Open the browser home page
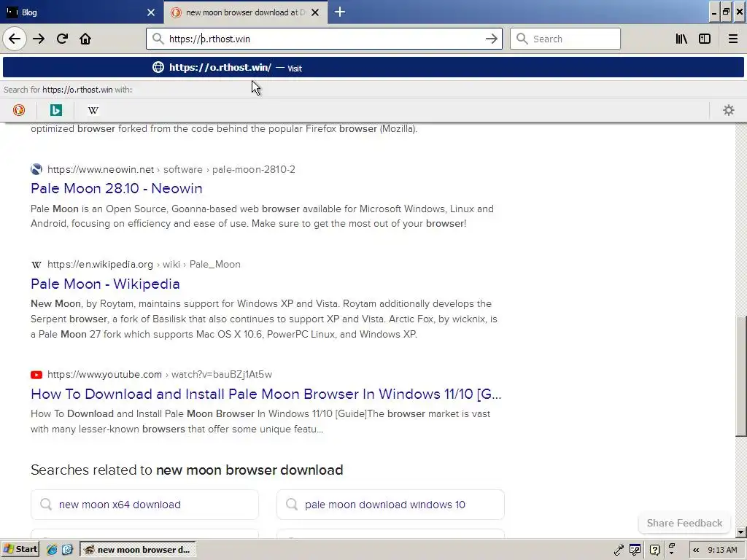This screenshot has width=747, height=560. pos(85,39)
